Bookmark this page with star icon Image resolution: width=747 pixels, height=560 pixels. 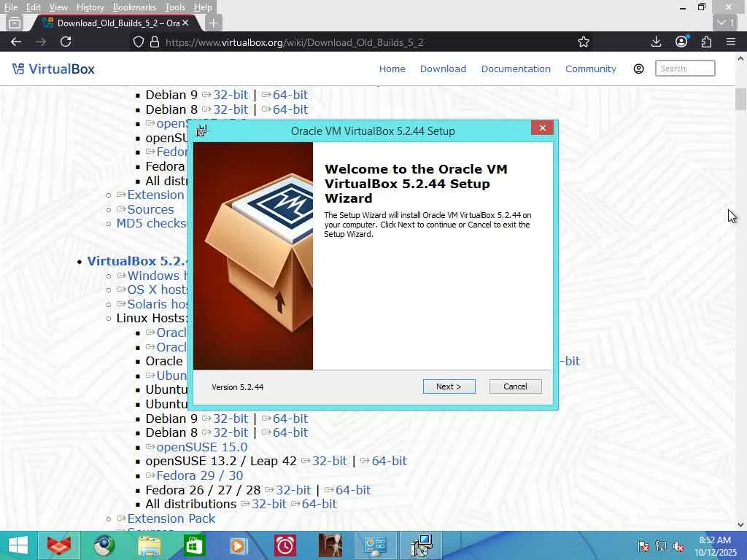coord(583,42)
